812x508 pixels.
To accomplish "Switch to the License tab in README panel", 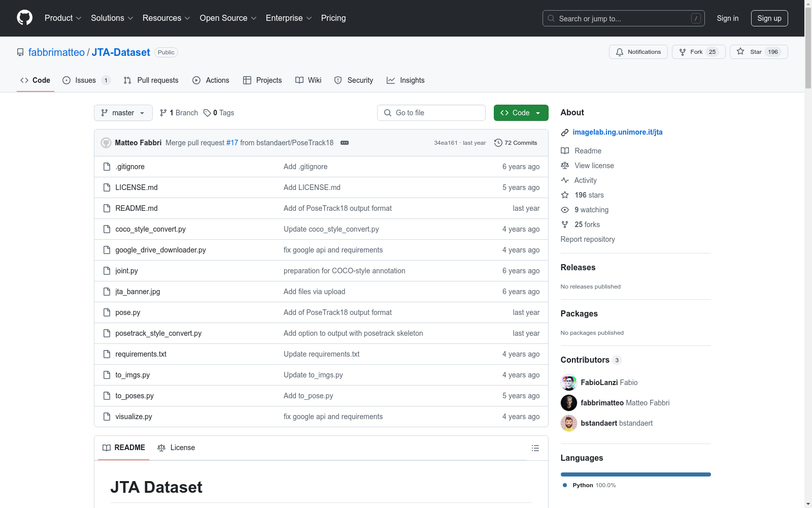I will click(176, 448).
